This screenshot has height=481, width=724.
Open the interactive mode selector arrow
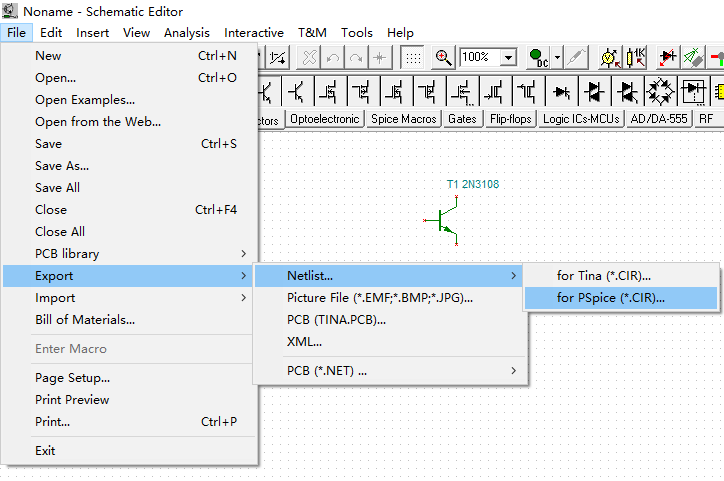(557, 58)
